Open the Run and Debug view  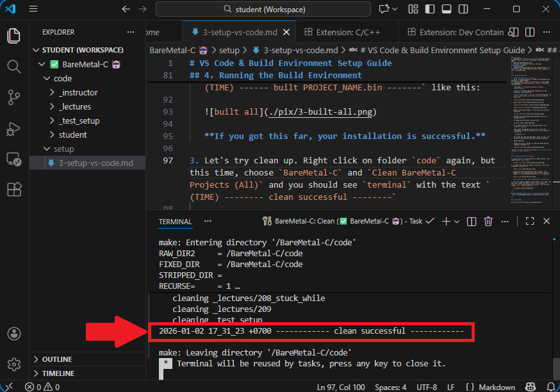click(14, 127)
